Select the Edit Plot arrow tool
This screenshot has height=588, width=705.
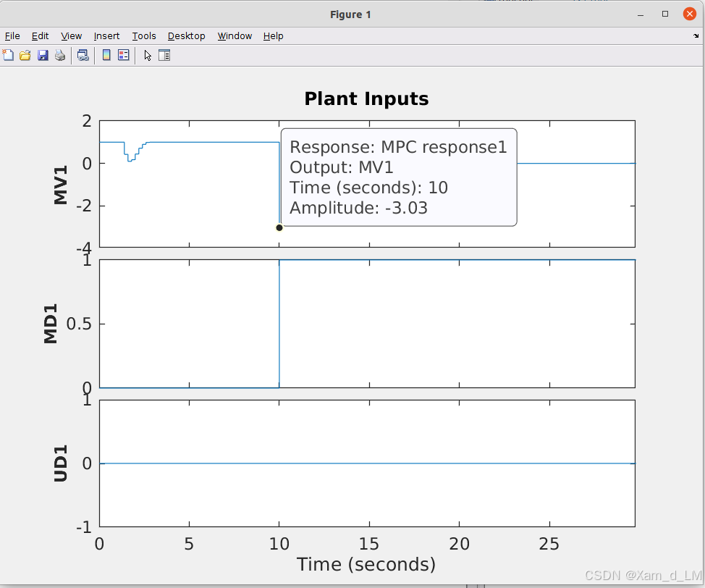click(147, 55)
